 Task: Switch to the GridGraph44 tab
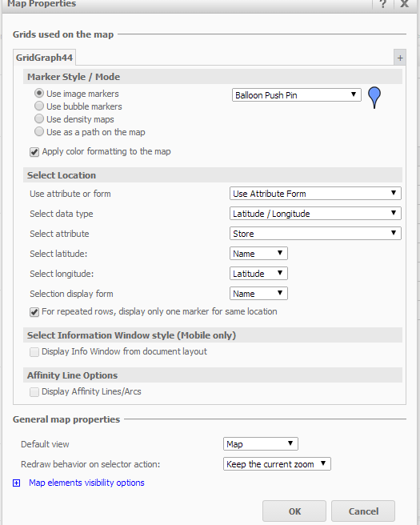pos(44,58)
